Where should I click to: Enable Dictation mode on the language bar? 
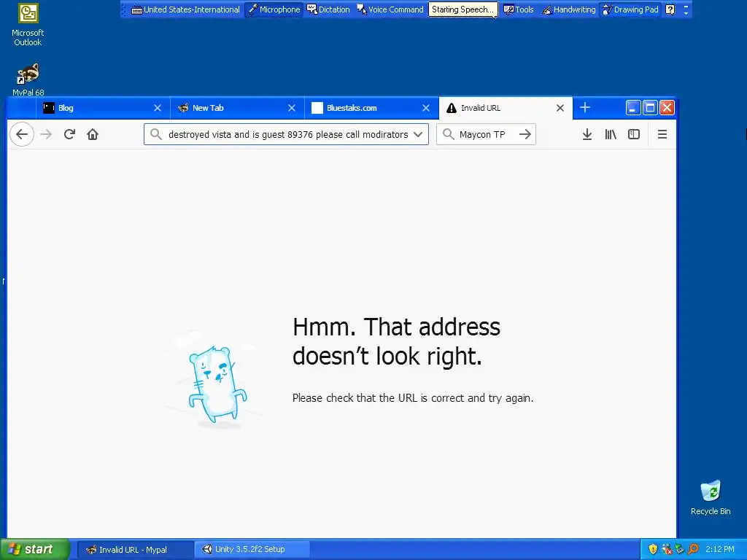coord(328,9)
